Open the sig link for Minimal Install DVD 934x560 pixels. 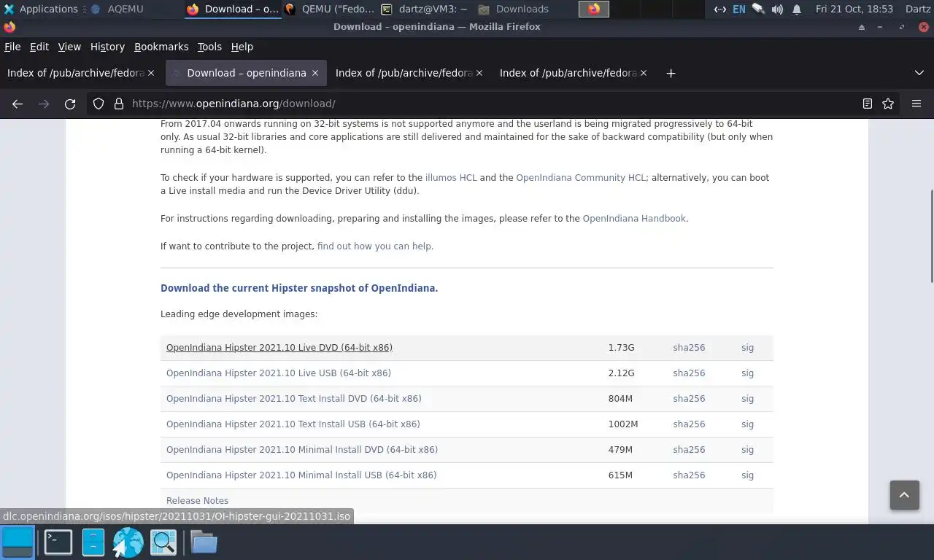coord(747,450)
